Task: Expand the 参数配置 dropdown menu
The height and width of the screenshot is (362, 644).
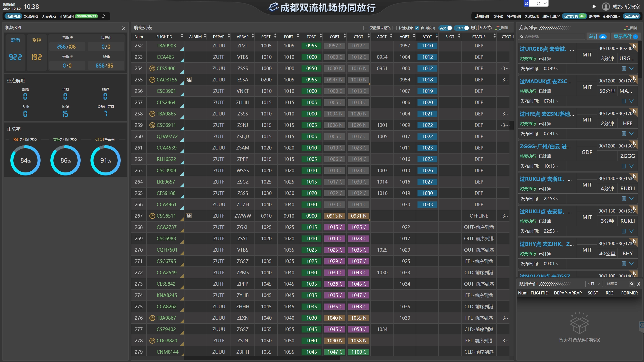Action: coord(611,16)
